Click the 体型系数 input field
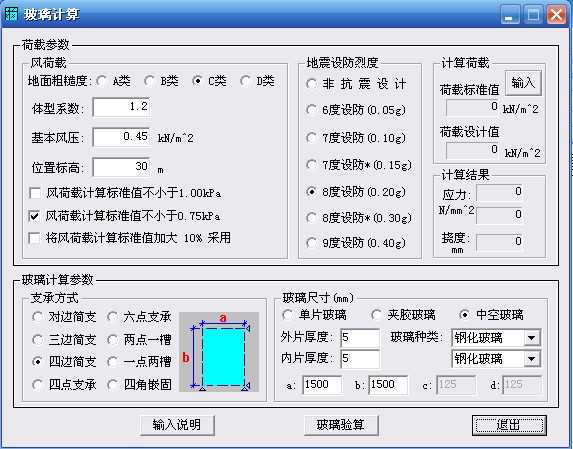Image resolution: width=573 pixels, height=449 pixels. pos(122,107)
